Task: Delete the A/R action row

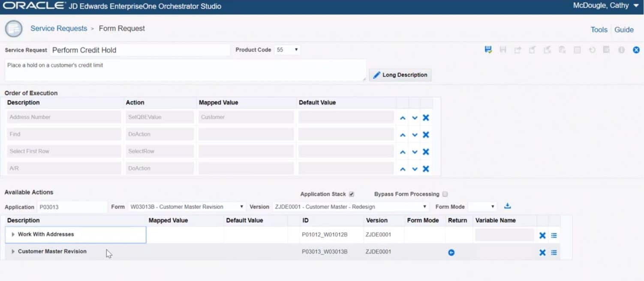Action: tap(426, 169)
